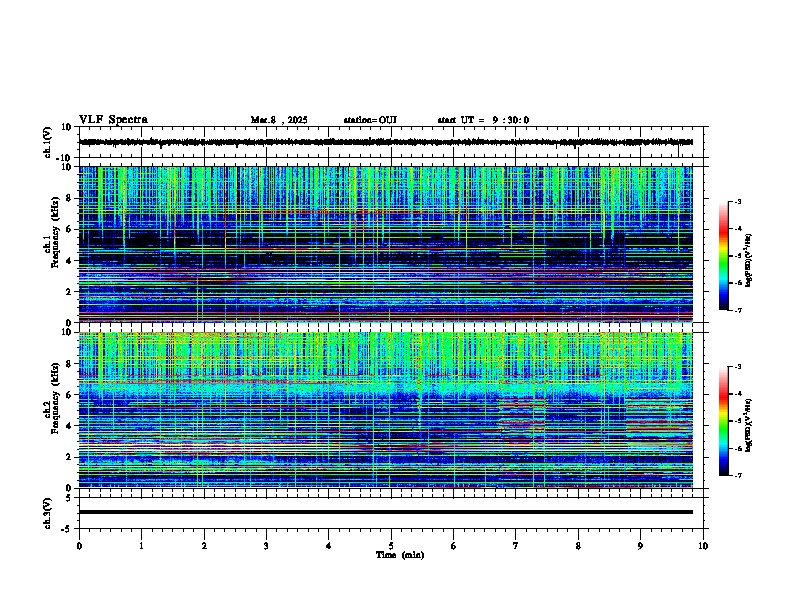This screenshot has width=792, height=612.
Task: Click the ch.2 colorbar 'log(PSD)' unit label
Action: tap(749, 426)
